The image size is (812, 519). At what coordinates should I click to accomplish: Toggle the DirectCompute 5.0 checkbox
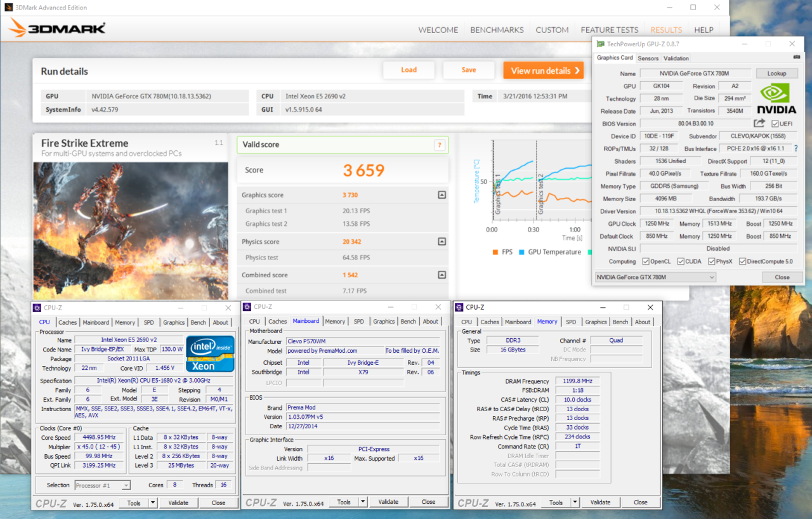point(743,261)
